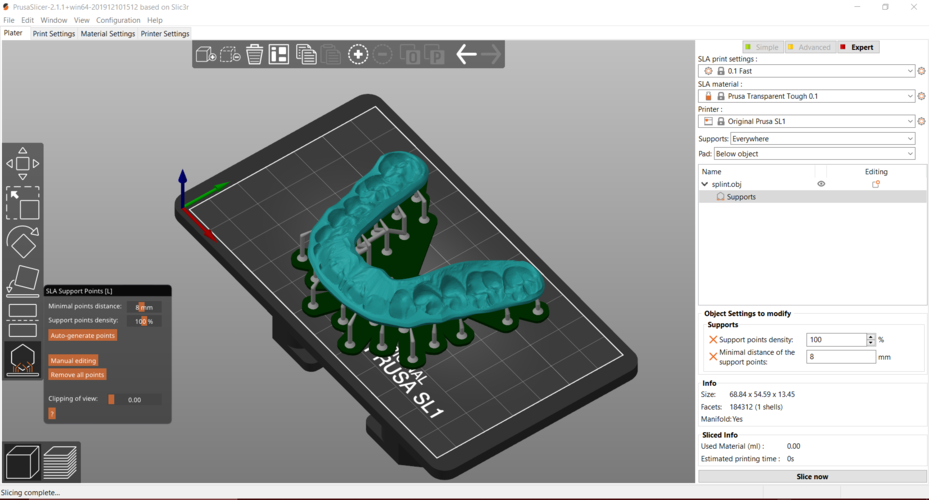
Task: Reset Support points density override X
Action: tap(713, 339)
